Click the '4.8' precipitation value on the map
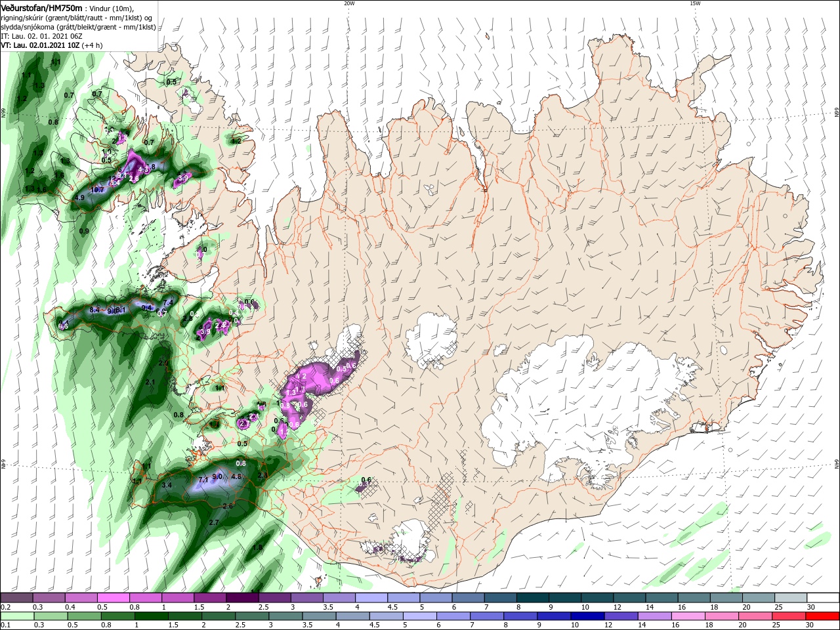Image resolution: width=840 pixels, height=630 pixels. [x=237, y=477]
